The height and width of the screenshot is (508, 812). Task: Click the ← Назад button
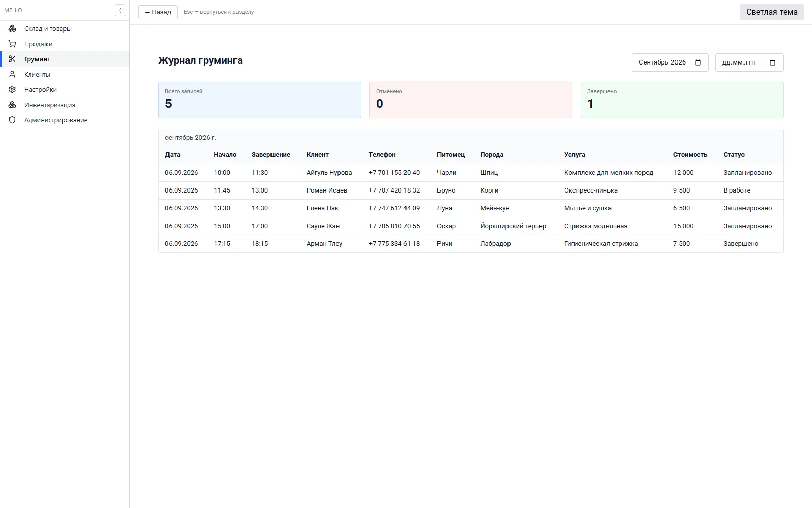(x=158, y=12)
